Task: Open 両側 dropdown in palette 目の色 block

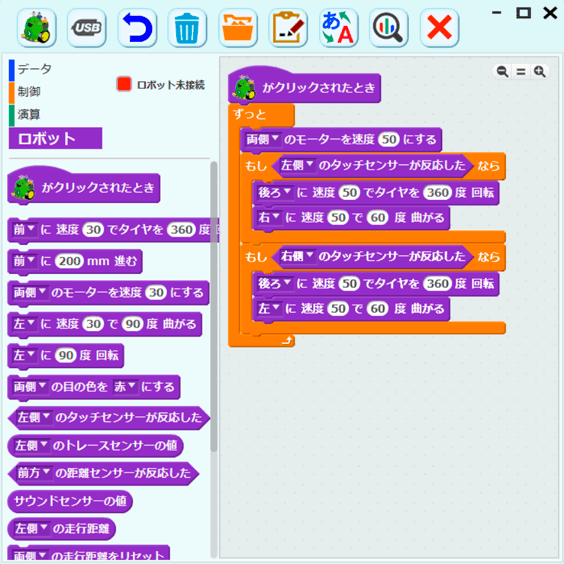Action: coord(30,387)
